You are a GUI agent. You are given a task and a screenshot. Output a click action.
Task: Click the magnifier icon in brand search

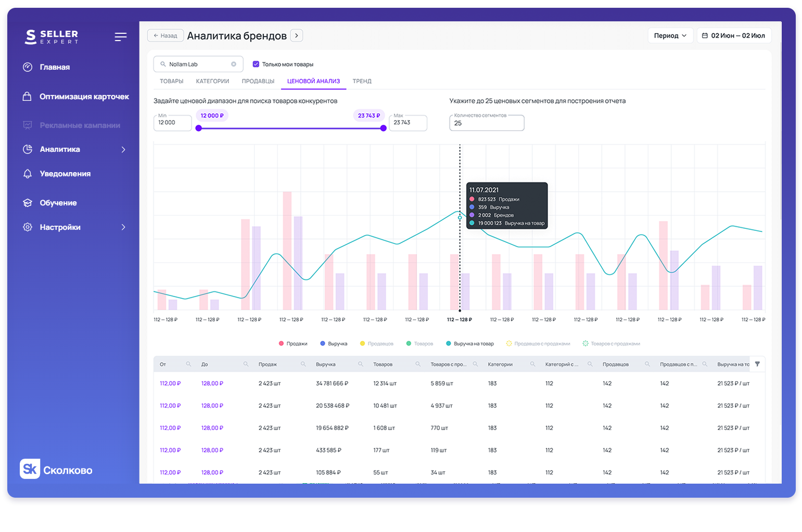pos(163,64)
